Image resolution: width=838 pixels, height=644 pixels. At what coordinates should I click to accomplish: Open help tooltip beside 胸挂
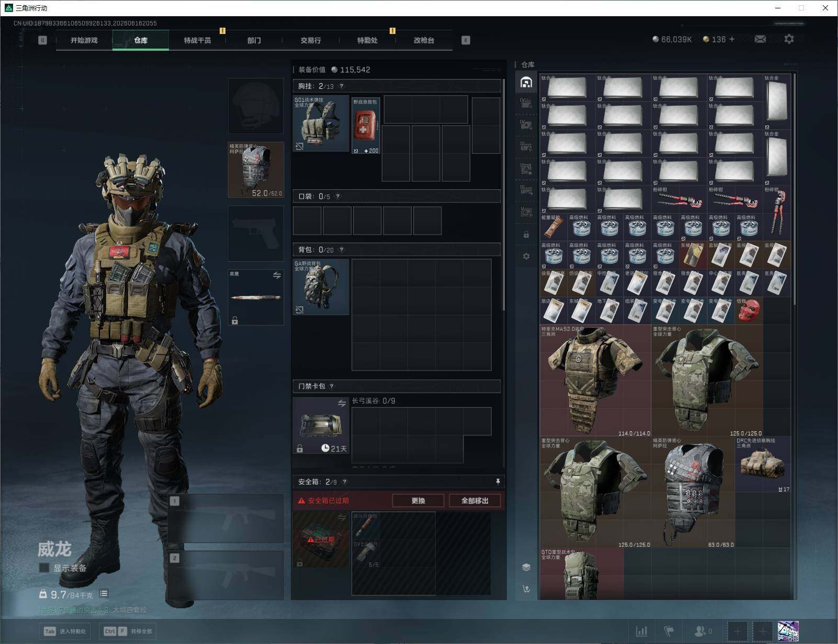(342, 86)
